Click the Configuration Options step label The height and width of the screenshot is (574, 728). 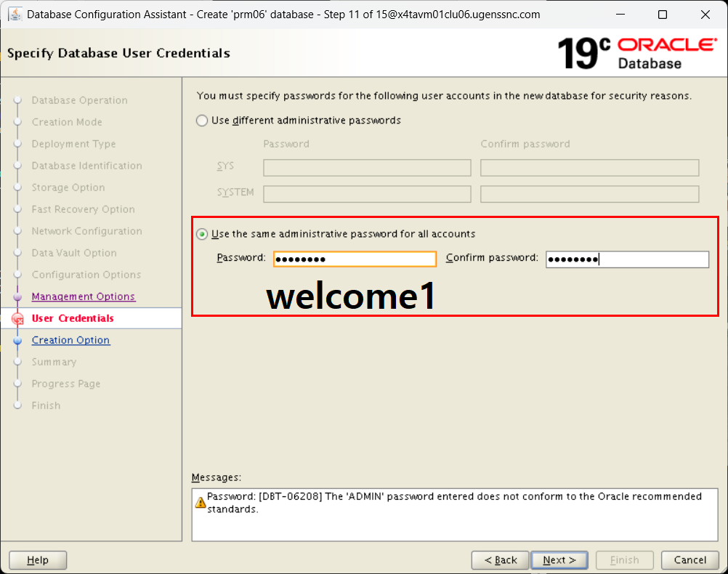tap(86, 275)
